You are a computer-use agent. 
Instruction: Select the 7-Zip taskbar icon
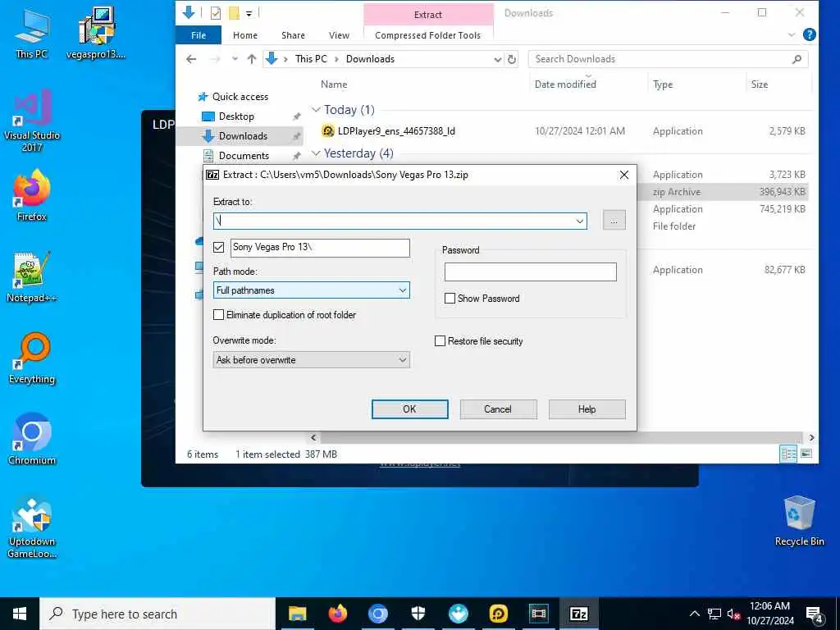(578, 614)
